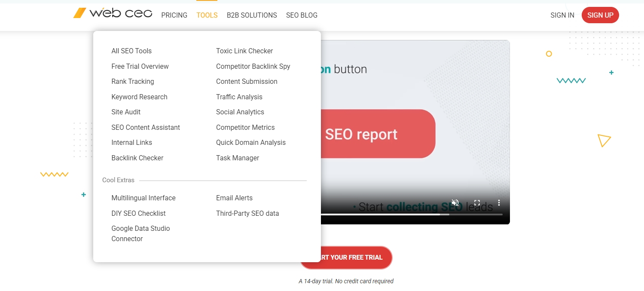Open the TOOLS nav menu
Screen dimensions: 644x291
coord(207,15)
